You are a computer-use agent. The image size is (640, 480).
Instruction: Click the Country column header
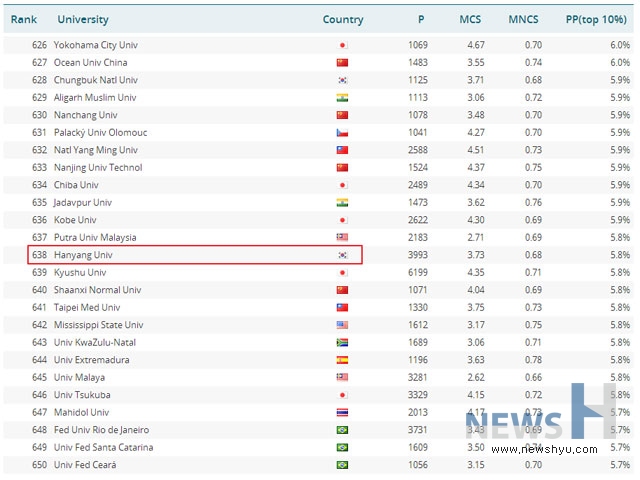pos(343,19)
